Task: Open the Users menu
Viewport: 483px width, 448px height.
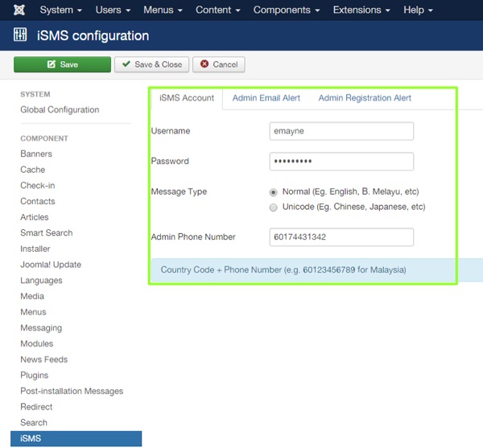Action: coord(113,10)
